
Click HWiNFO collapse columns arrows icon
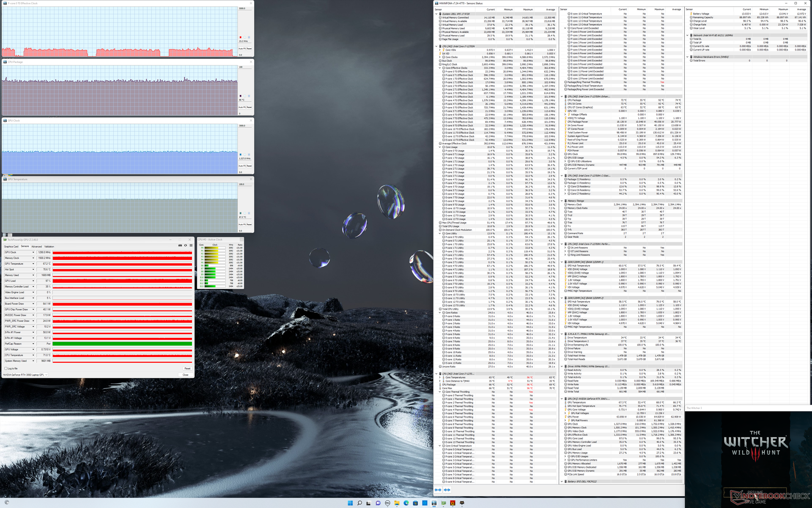click(447, 490)
